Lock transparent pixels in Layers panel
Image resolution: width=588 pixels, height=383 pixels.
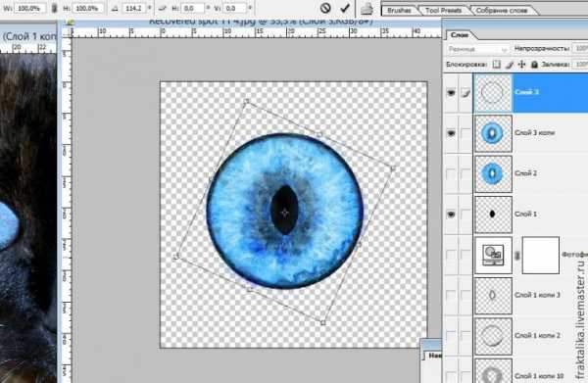(x=496, y=65)
